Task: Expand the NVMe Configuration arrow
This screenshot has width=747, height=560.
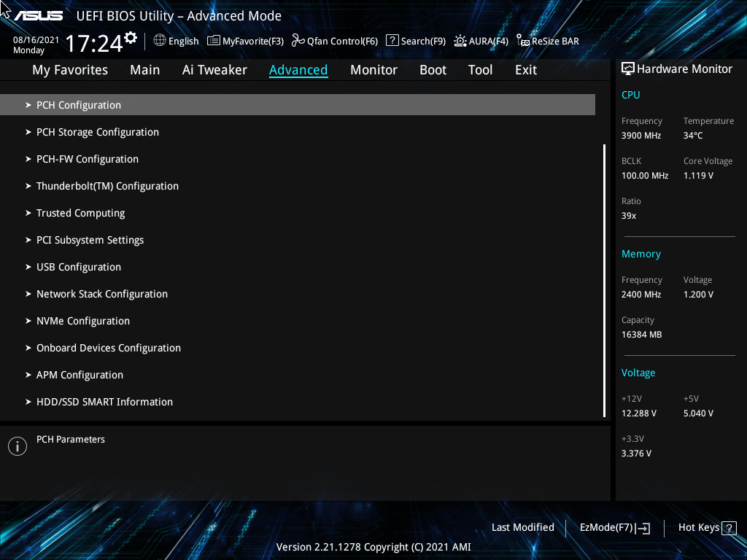Action: (x=28, y=321)
